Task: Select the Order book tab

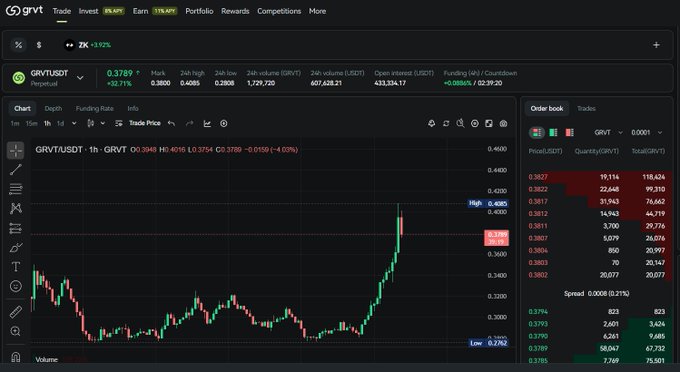Action: (547, 108)
